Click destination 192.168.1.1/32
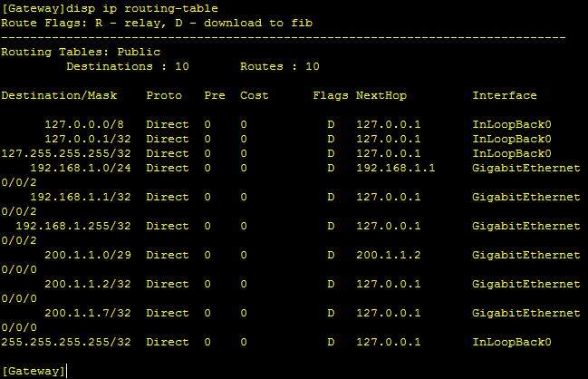The height and width of the screenshot is (379, 588). (x=81, y=197)
